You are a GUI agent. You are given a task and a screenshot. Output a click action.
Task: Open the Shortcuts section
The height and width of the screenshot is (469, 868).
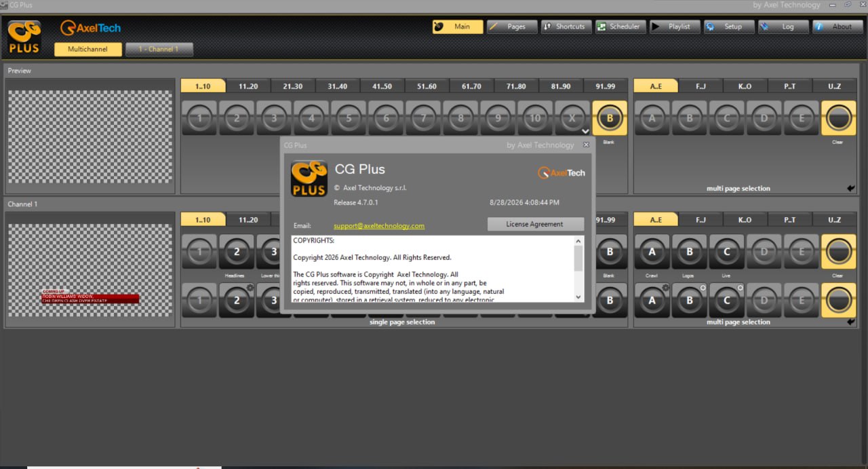[x=566, y=26]
